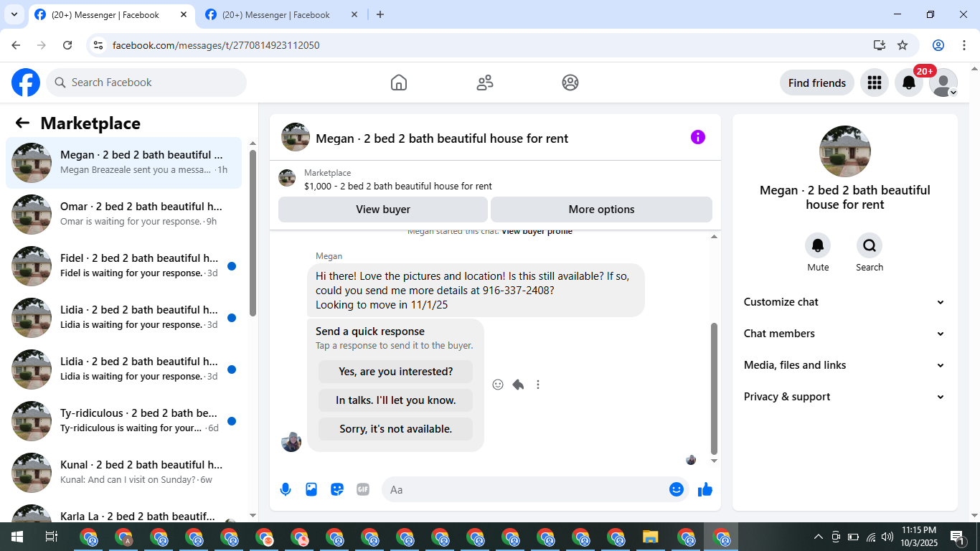
Task: Choose a sticker icon
Action: (337, 489)
